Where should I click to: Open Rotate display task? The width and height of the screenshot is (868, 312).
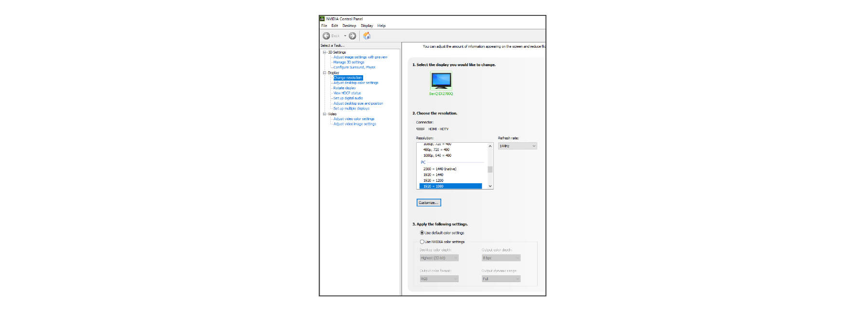tap(344, 88)
